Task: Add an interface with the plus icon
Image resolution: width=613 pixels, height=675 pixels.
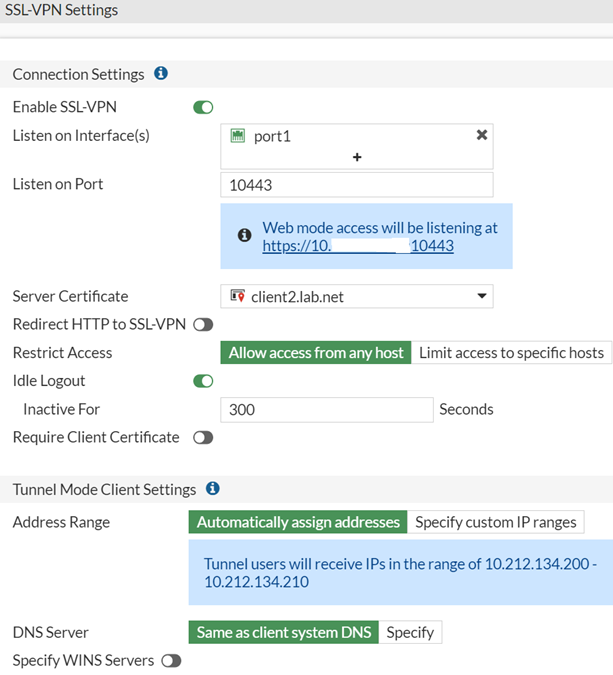Action: coord(357,157)
